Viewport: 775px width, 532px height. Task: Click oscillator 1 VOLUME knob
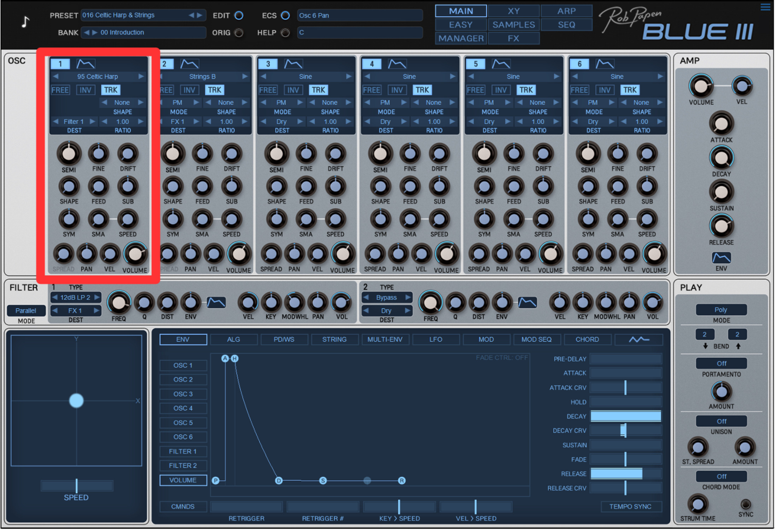pos(135,254)
